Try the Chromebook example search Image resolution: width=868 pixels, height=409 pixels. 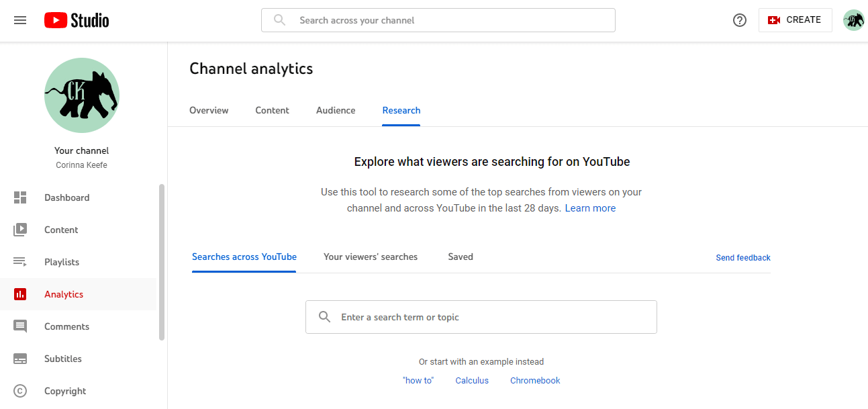click(x=535, y=380)
